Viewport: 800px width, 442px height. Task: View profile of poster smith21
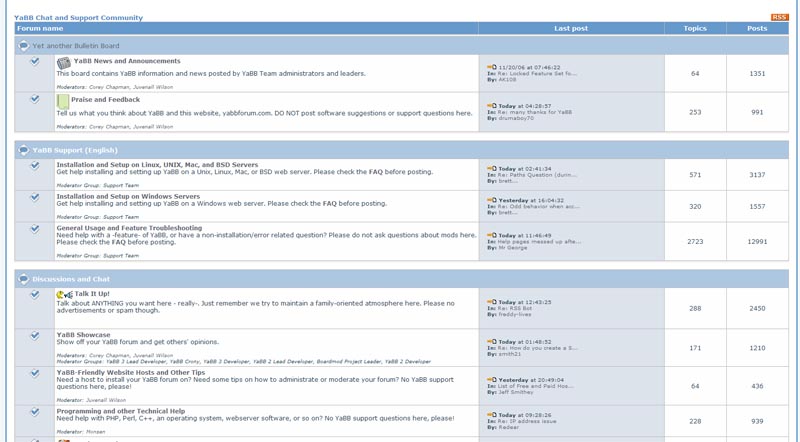(x=510, y=354)
